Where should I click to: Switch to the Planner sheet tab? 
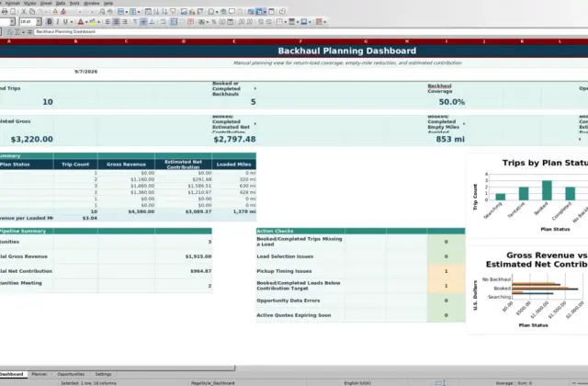(40, 374)
